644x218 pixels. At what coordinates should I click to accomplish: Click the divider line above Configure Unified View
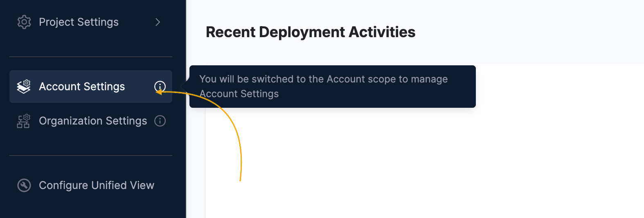coord(91,156)
